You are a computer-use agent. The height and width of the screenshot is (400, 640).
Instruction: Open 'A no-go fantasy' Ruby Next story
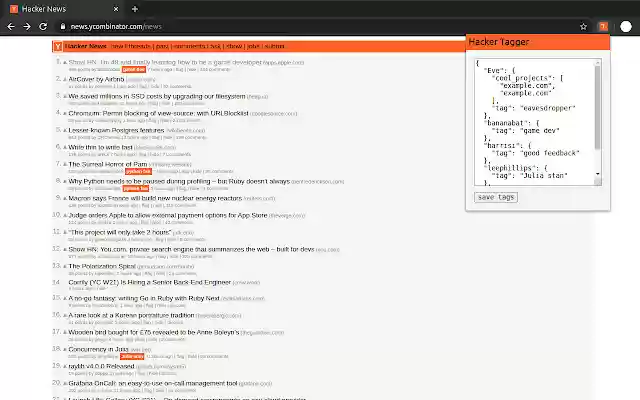(144, 298)
